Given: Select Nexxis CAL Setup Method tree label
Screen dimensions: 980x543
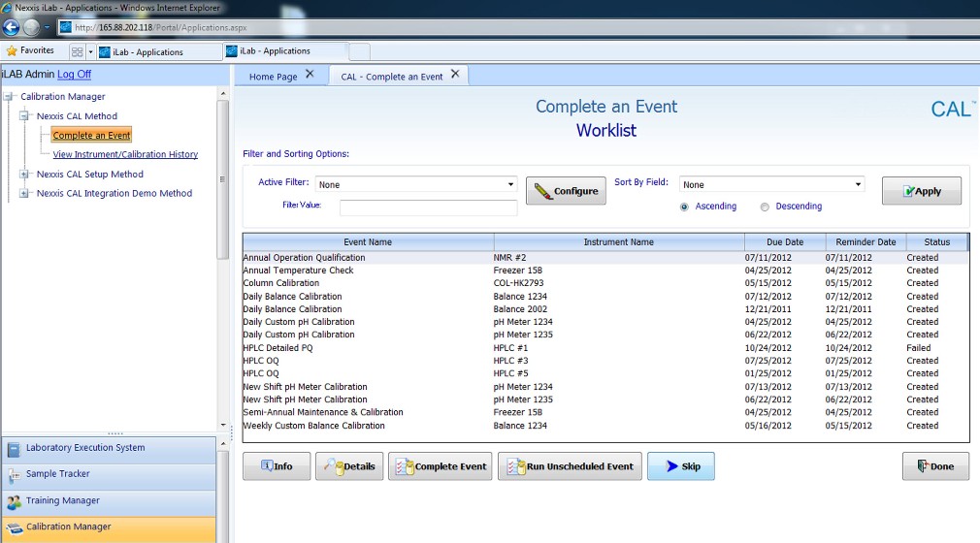Looking at the screenshot, I should (x=89, y=175).
